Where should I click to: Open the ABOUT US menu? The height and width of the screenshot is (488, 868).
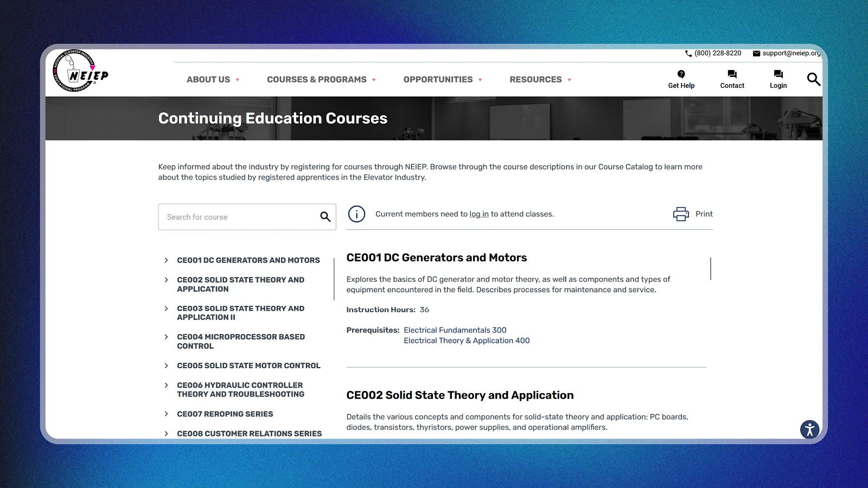pyautogui.click(x=208, y=80)
